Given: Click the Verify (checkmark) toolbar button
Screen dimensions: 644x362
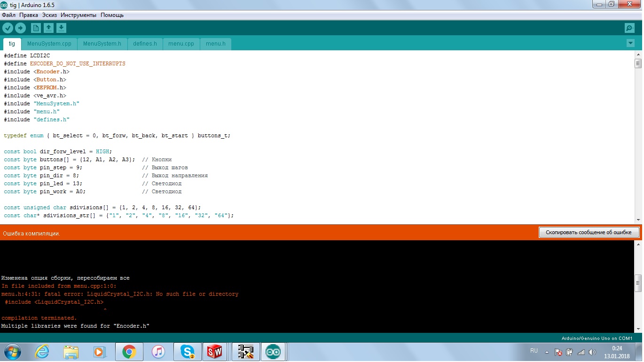Looking at the screenshot, I should point(8,28).
